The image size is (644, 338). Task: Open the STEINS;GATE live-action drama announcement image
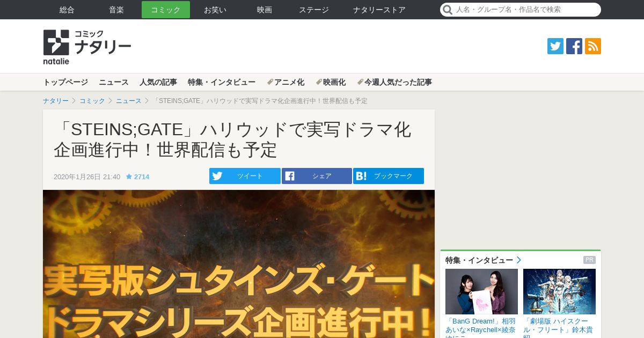pyautogui.click(x=239, y=264)
